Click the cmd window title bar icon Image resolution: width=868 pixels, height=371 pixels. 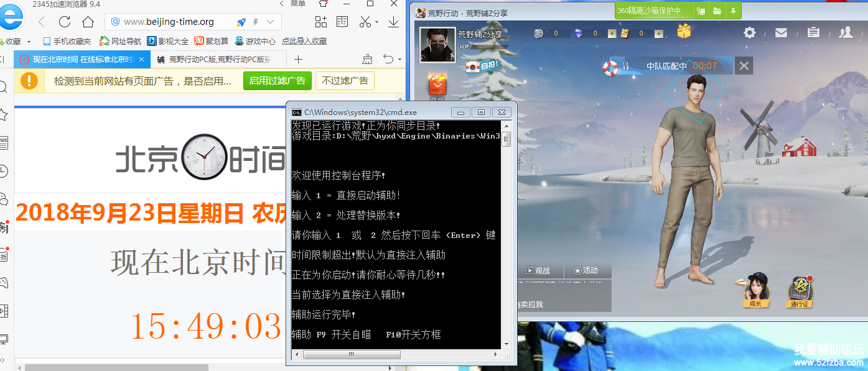(x=297, y=112)
